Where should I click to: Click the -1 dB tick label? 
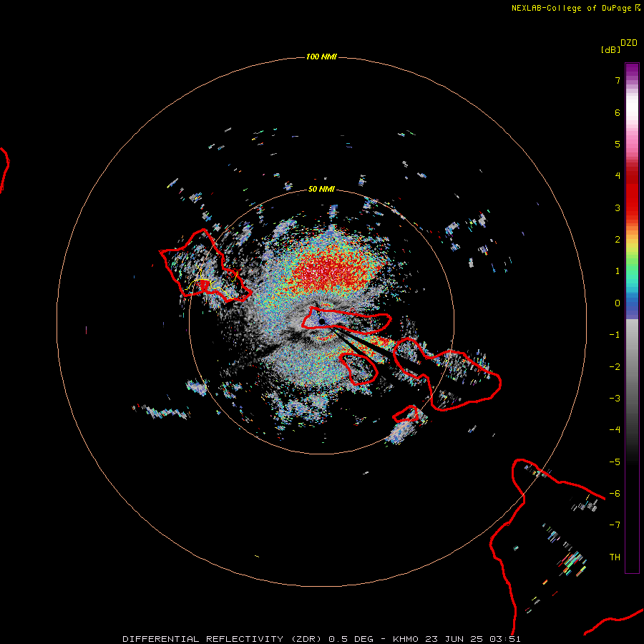pyautogui.click(x=615, y=335)
